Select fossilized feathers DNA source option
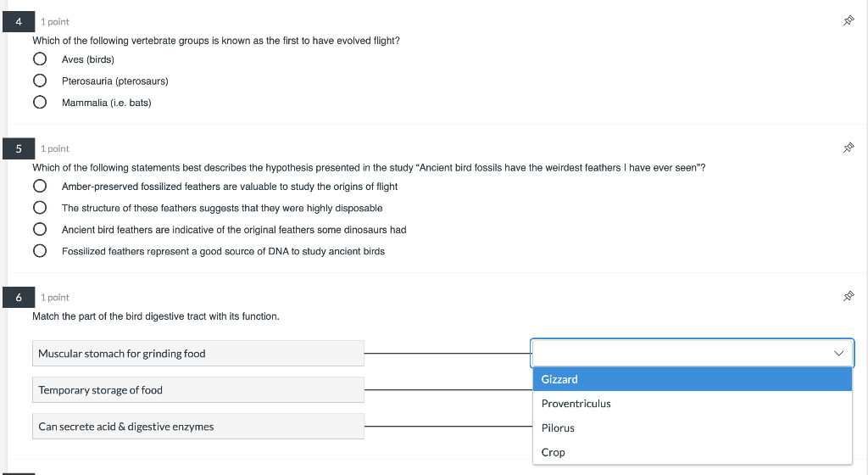868x475 pixels. tap(40, 251)
